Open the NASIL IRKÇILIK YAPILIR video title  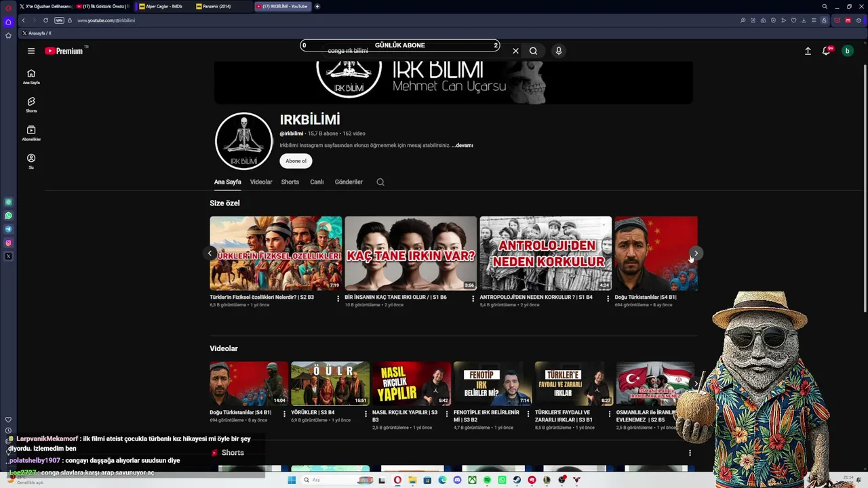pyautogui.click(x=405, y=415)
